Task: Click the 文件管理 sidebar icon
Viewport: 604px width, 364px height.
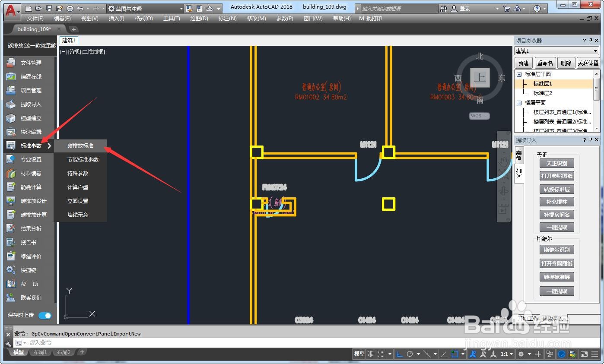Action: [x=11, y=63]
